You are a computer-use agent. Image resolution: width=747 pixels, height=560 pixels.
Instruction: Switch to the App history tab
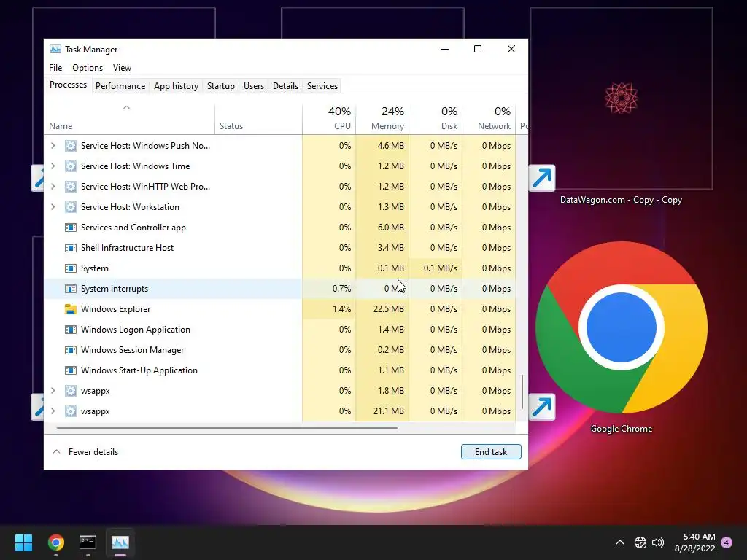click(x=176, y=86)
